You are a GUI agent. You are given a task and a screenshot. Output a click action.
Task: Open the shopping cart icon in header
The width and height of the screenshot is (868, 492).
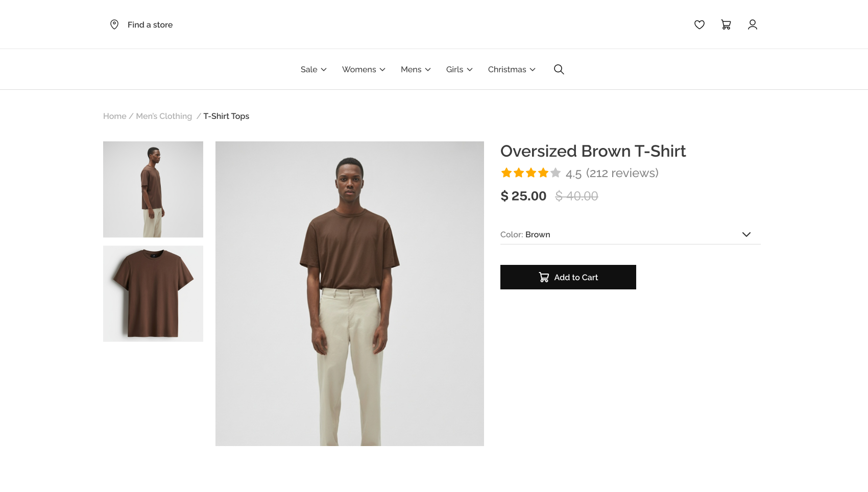pos(726,24)
